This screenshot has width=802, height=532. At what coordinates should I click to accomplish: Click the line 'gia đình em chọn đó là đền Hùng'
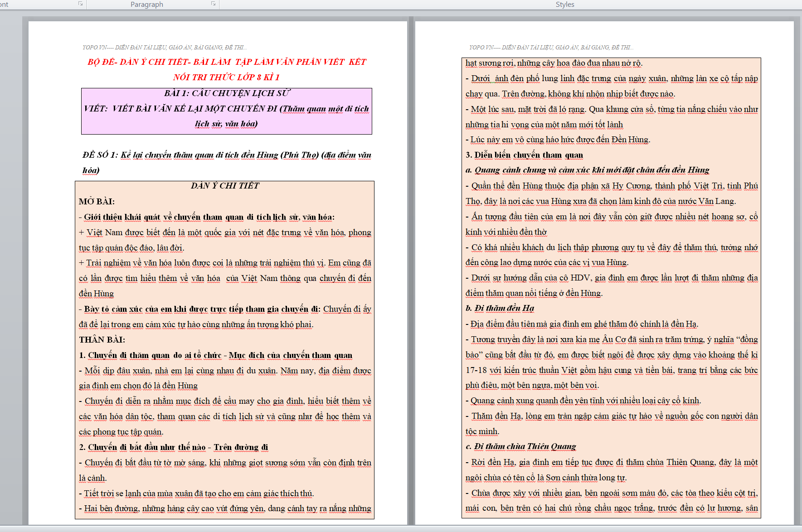(138, 386)
